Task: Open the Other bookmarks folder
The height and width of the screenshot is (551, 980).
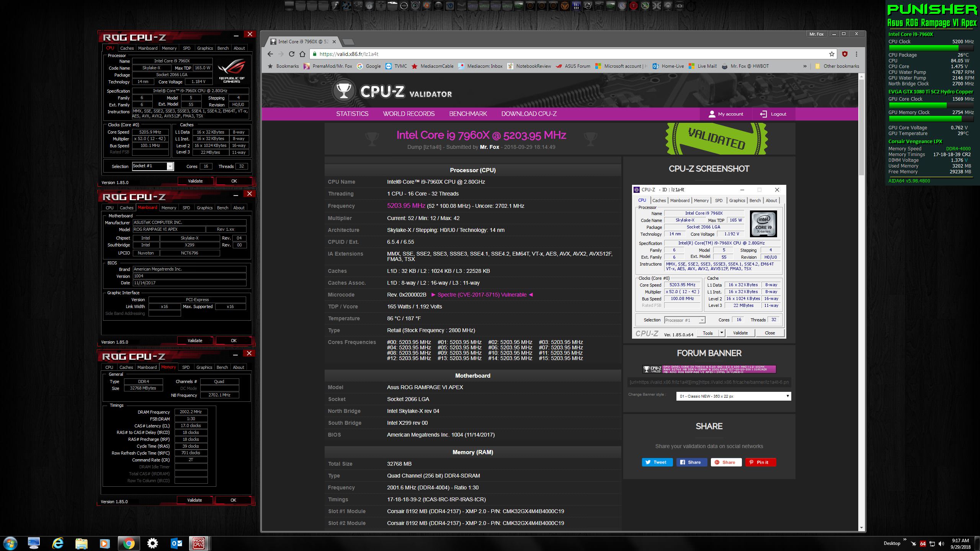Action: 837,66
